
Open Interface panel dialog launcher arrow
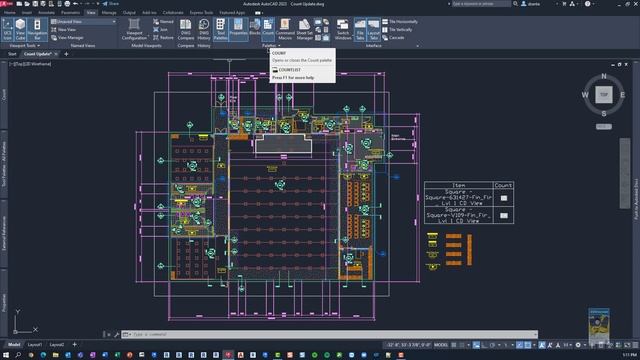[x=417, y=46]
